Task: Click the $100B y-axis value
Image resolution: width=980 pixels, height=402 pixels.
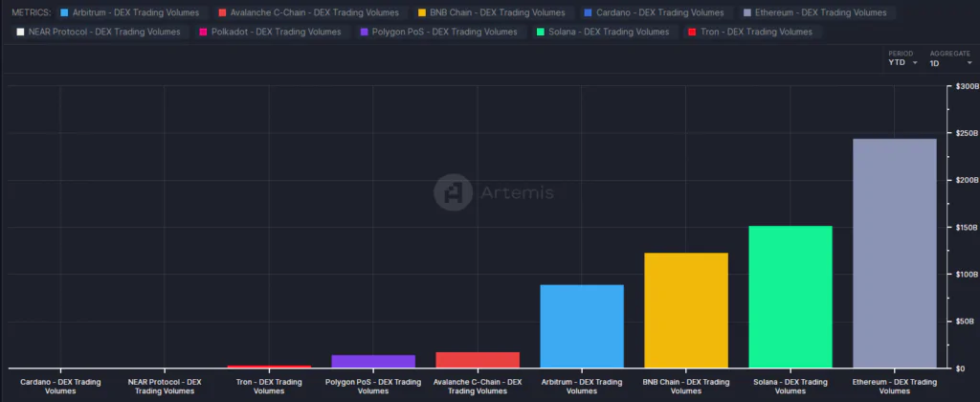Action: (x=967, y=274)
